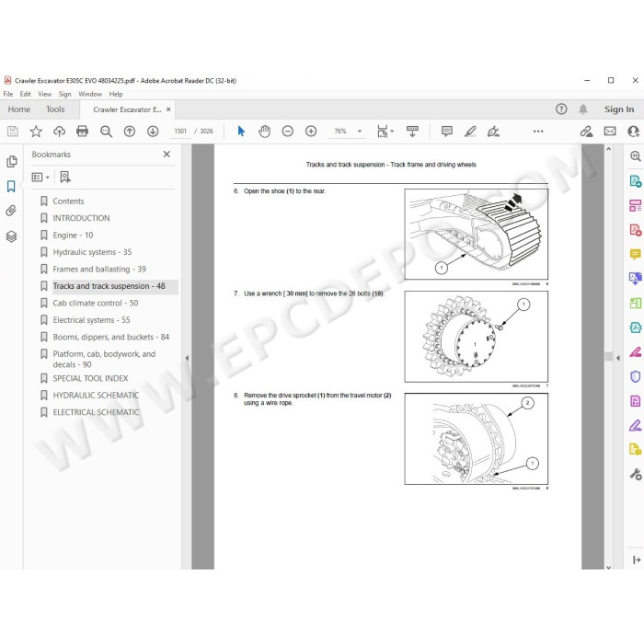Screen dimensions: 644x644
Task: Open Booms, dippers, and buckets - 84
Action: click(111, 337)
